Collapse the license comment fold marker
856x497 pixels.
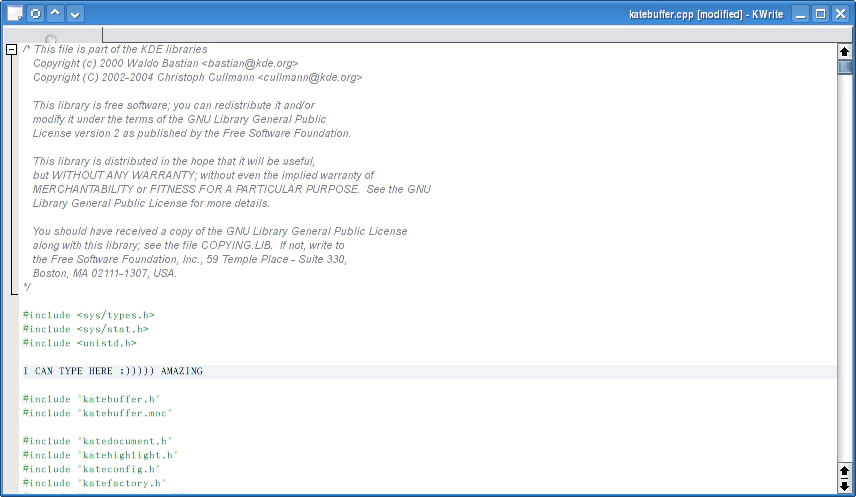click(11, 50)
